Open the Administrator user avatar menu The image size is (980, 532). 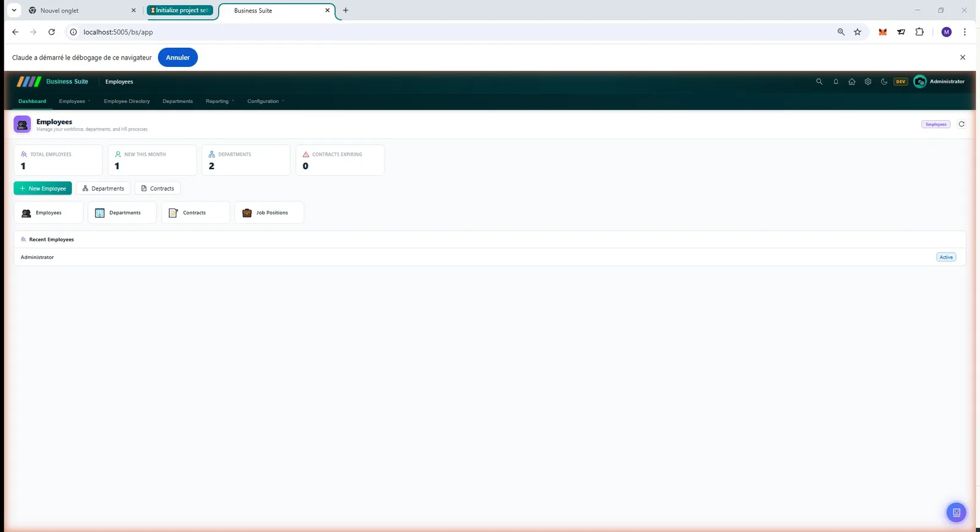pyautogui.click(x=939, y=82)
